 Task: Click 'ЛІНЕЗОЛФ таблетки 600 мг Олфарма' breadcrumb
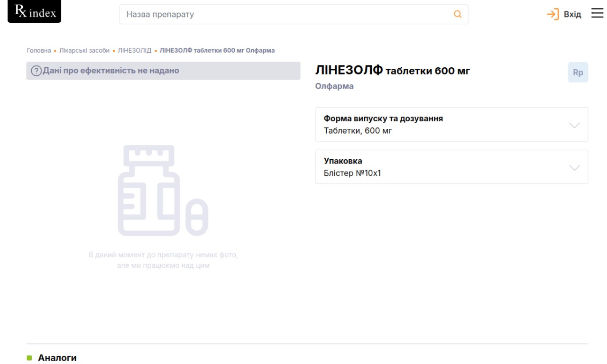(217, 50)
